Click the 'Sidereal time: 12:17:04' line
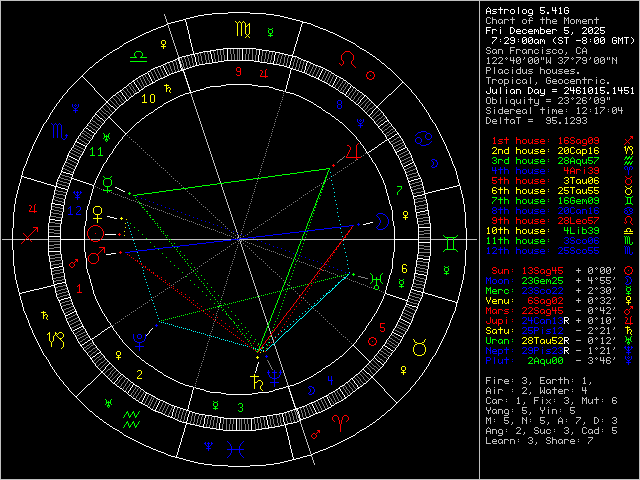 coord(554,111)
